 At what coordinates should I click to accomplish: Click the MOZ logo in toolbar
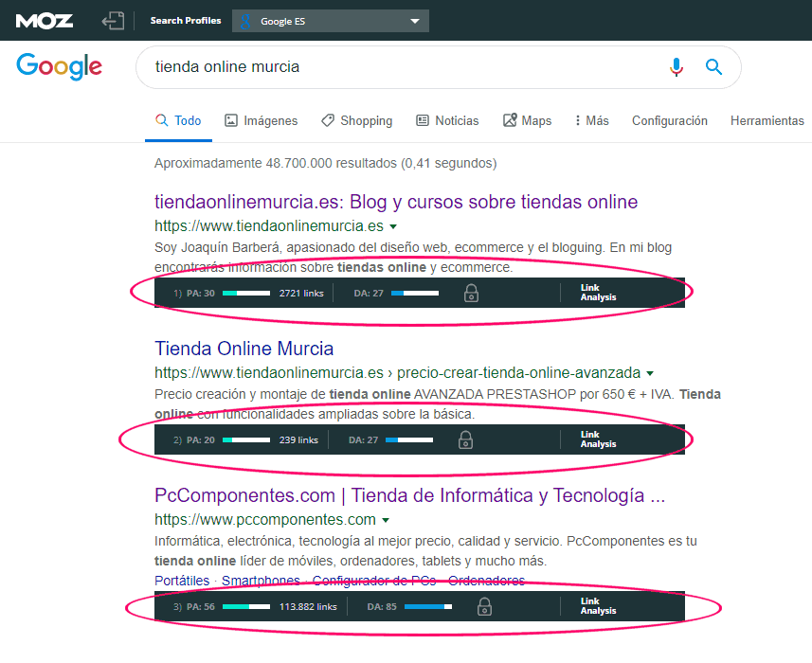tap(44, 21)
